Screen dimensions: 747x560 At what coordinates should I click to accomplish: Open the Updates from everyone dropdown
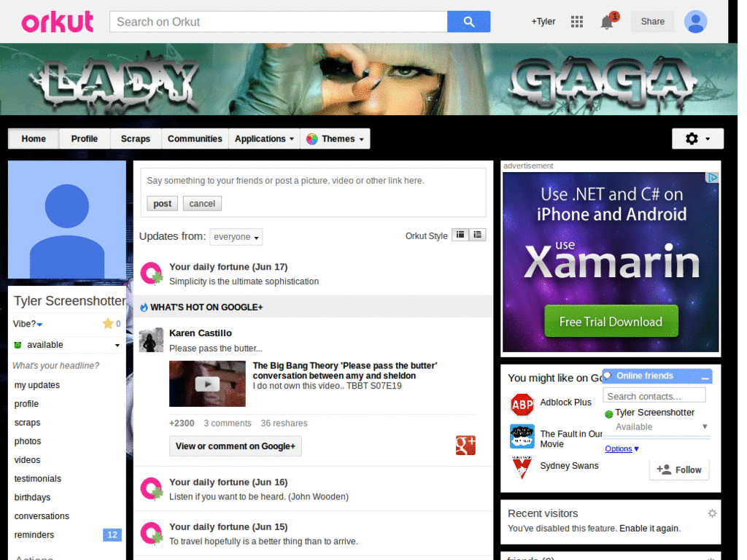click(x=236, y=237)
